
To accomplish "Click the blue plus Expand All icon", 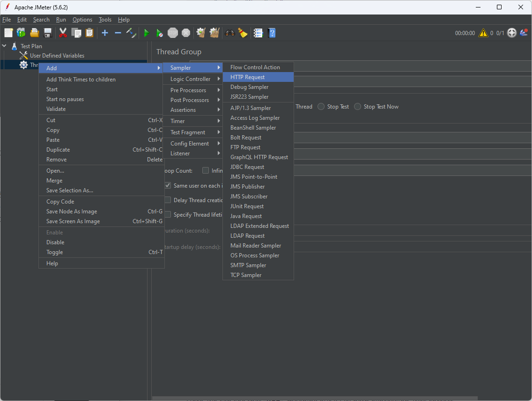I will (x=105, y=33).
